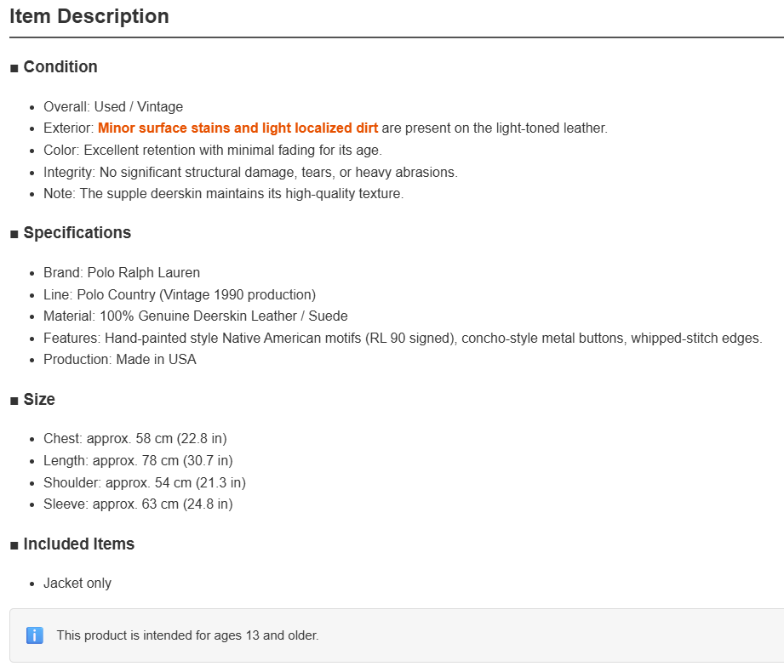This screenshot has height=672, width=784.
Task: Click the Material deerskin leather line
Action: point(196,316)
